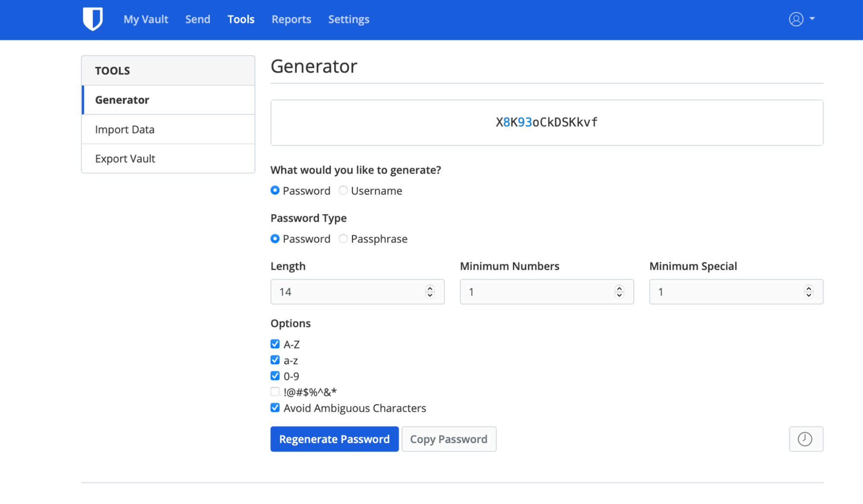Click generated password X8K93oCkDSKkvf

click(547, 123)
